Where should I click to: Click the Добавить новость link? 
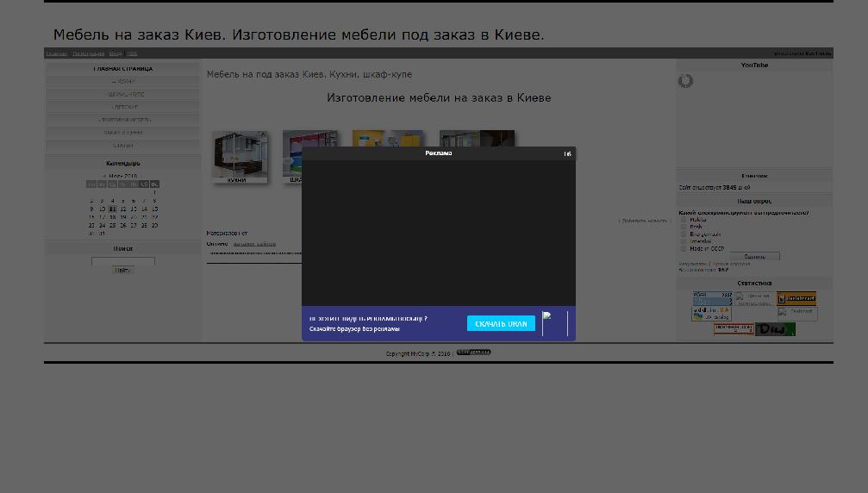click(645, 221)
